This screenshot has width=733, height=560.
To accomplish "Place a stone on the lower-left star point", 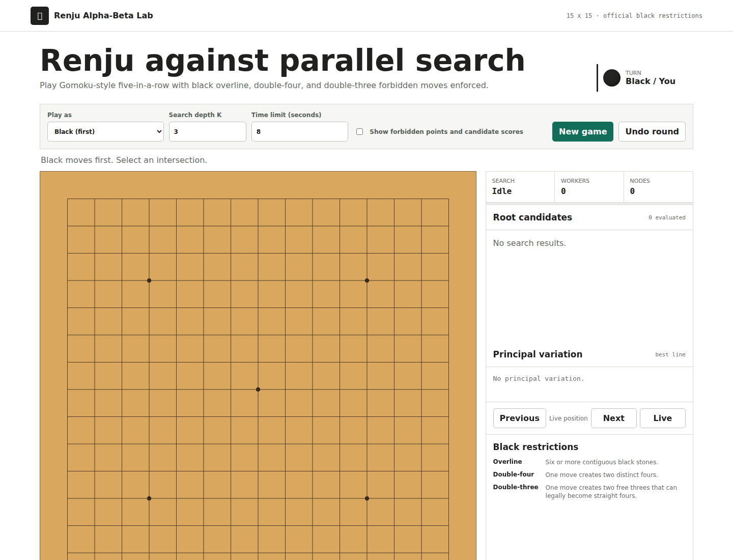I will coord(149,498).
